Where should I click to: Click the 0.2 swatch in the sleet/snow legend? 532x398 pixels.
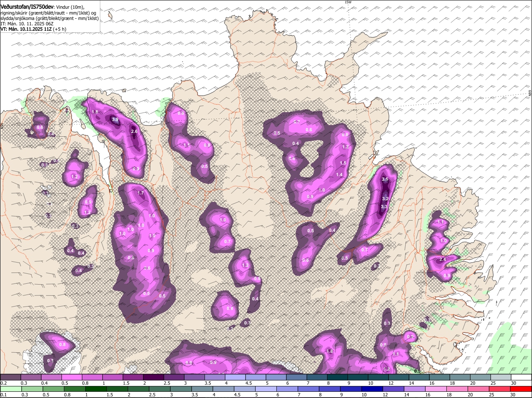click(11, 377)
